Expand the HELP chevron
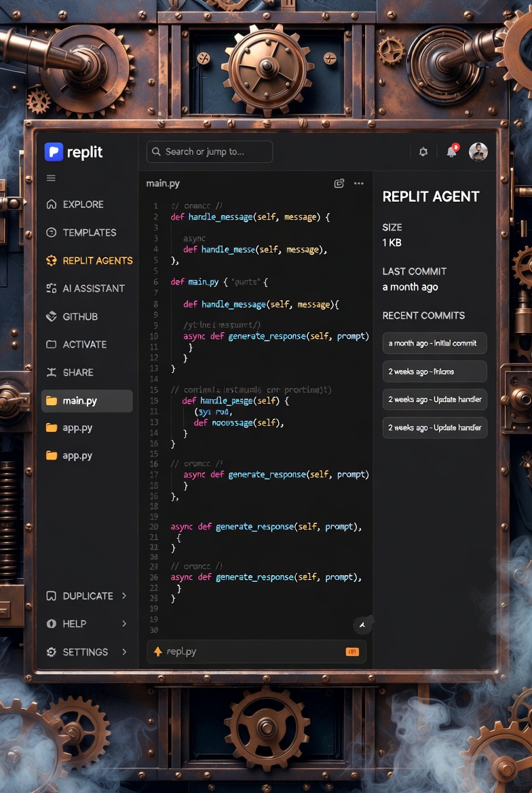 click(124, 623)
